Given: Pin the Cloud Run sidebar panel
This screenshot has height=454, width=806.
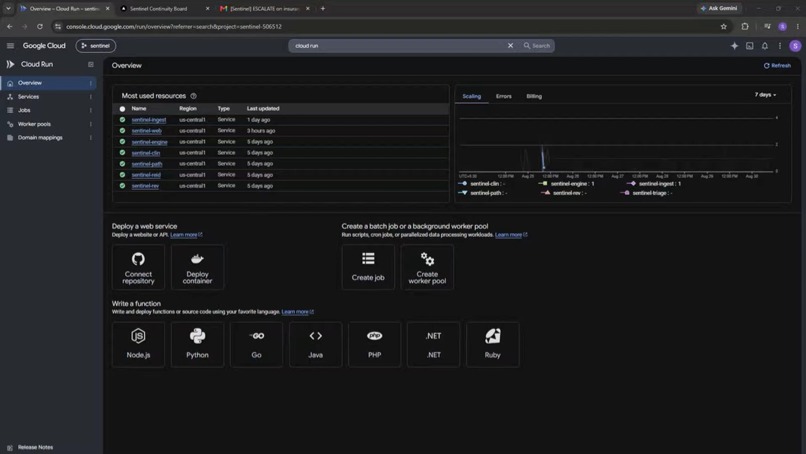Looking at the screenshot, I should tap(91, 64).
